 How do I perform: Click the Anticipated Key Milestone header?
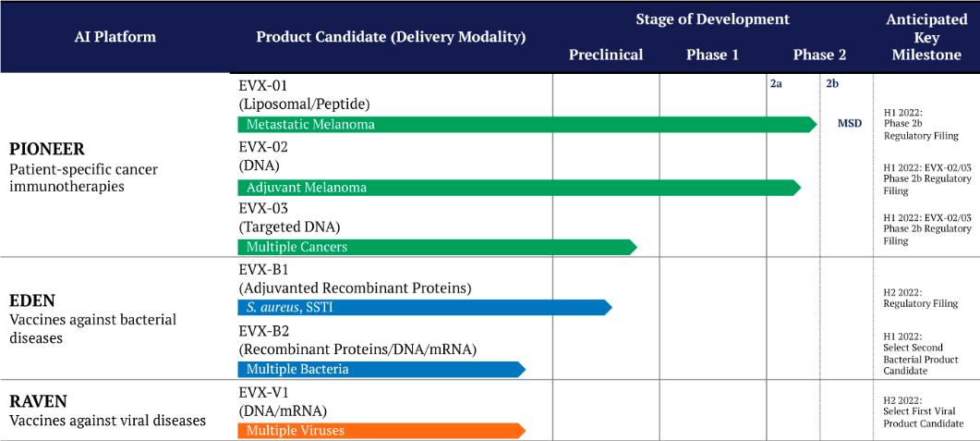926,37
